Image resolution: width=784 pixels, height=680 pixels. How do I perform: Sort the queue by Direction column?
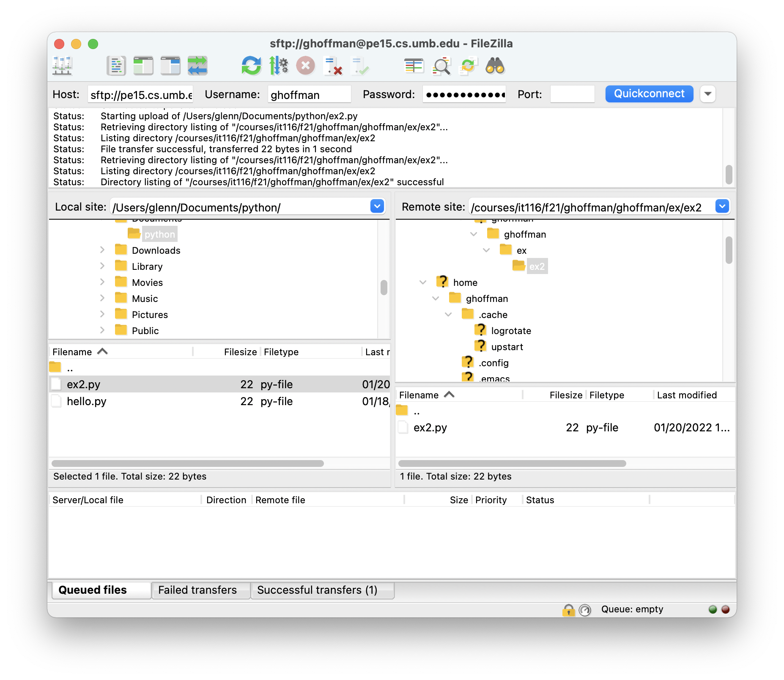pos(227,500)
